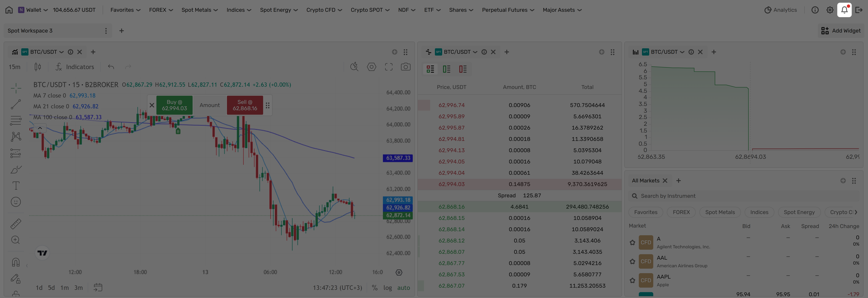868x298 pixels.
Task: Close the All Markets tab
Action: coord(665,181)
